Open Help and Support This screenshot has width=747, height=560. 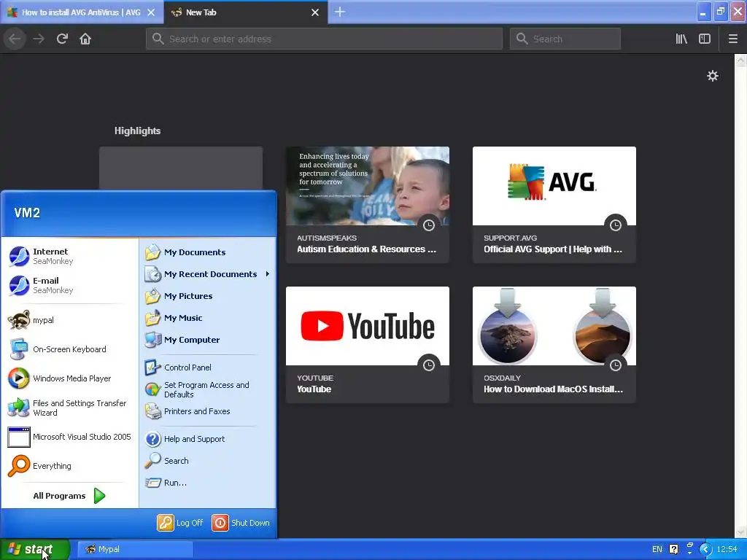[x=207, y=438]
